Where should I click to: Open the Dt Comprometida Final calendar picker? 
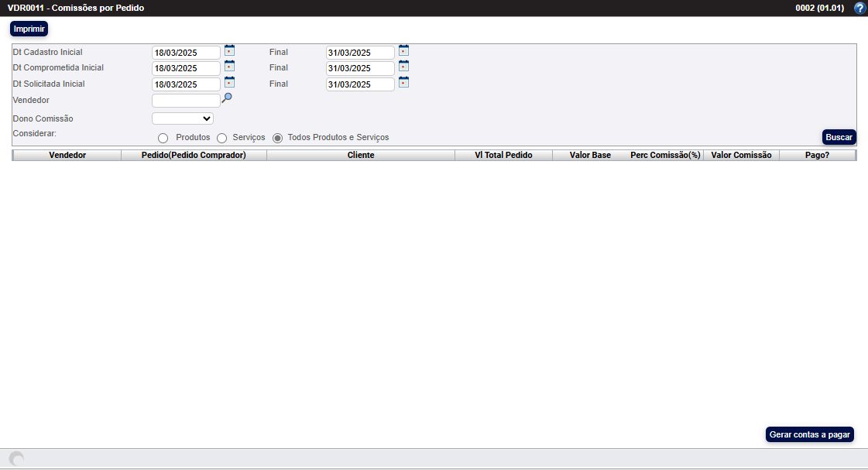(403, 65)
